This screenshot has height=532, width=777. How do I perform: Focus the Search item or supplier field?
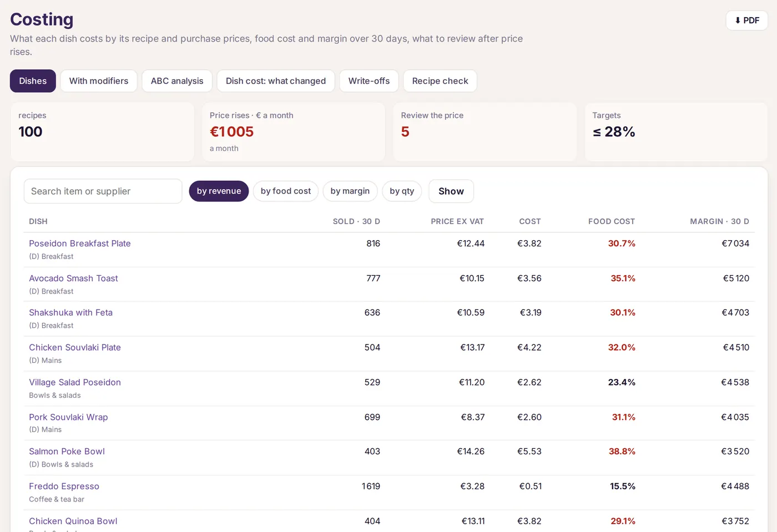(x=103, y=191)
